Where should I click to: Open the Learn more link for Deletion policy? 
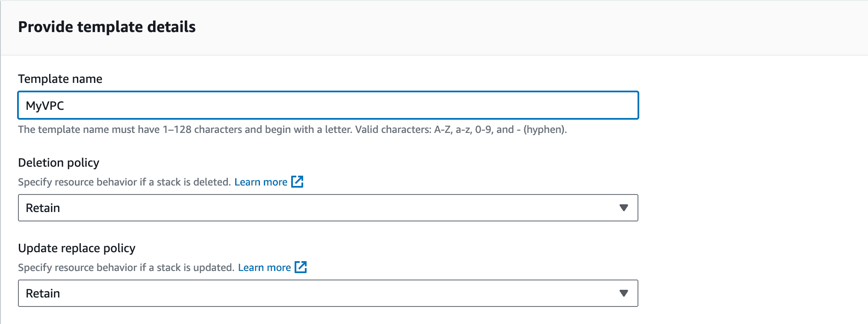tap(261, 182)
